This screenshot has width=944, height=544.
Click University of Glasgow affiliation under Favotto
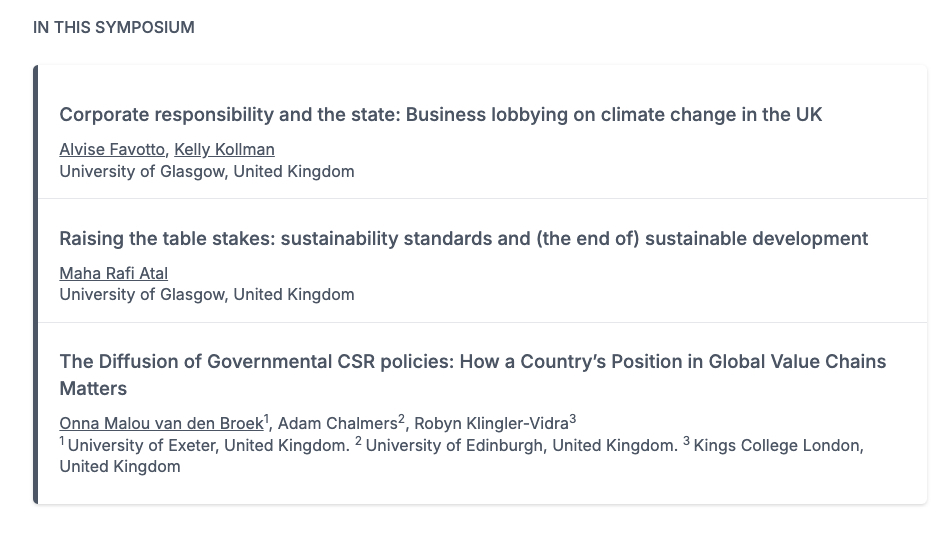click(x=206, y=171)
